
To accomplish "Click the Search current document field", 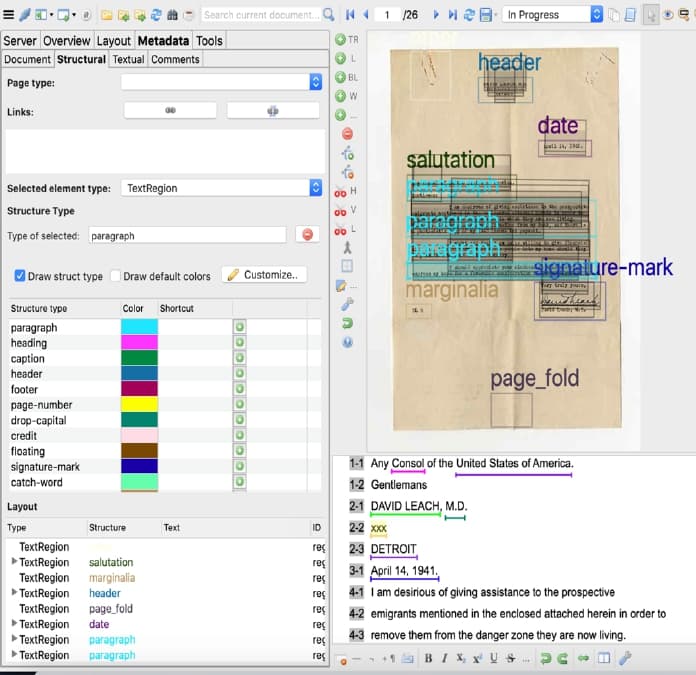I will click(x=262, y=15).
